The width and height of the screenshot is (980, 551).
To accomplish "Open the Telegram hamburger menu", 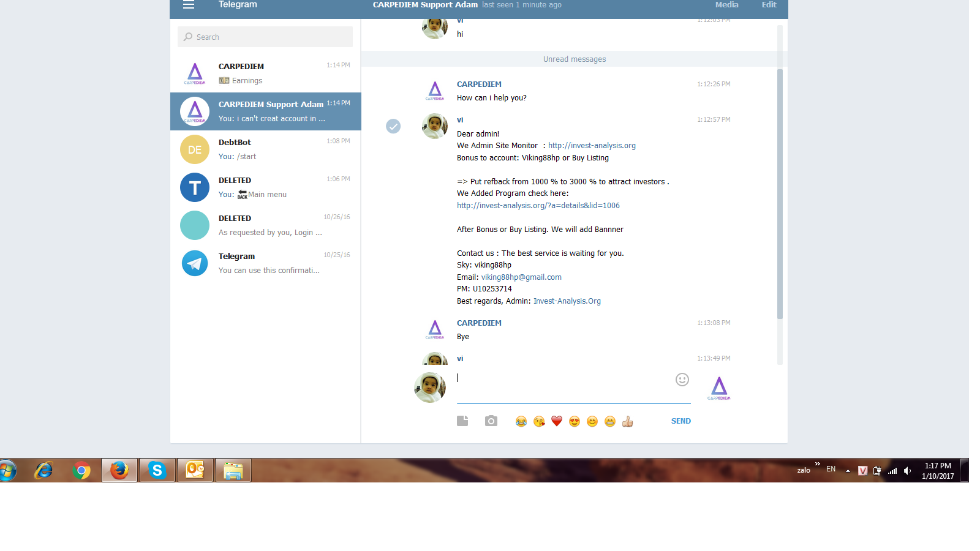I will pos(189,5).
